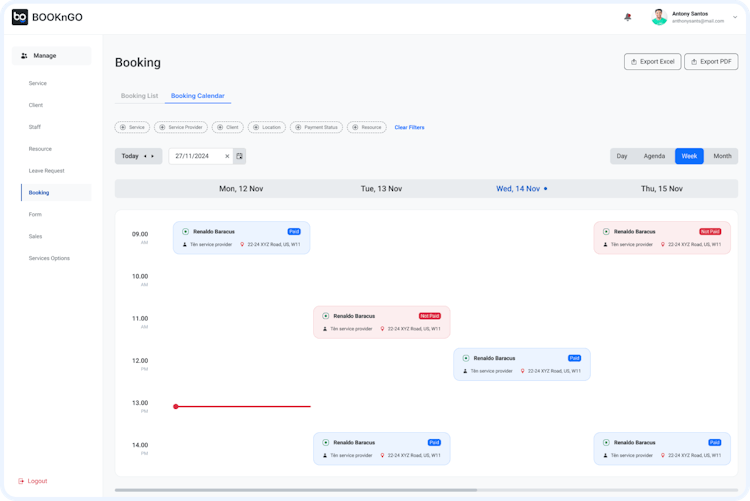Switch calendar to Month view

coord(722,156)
